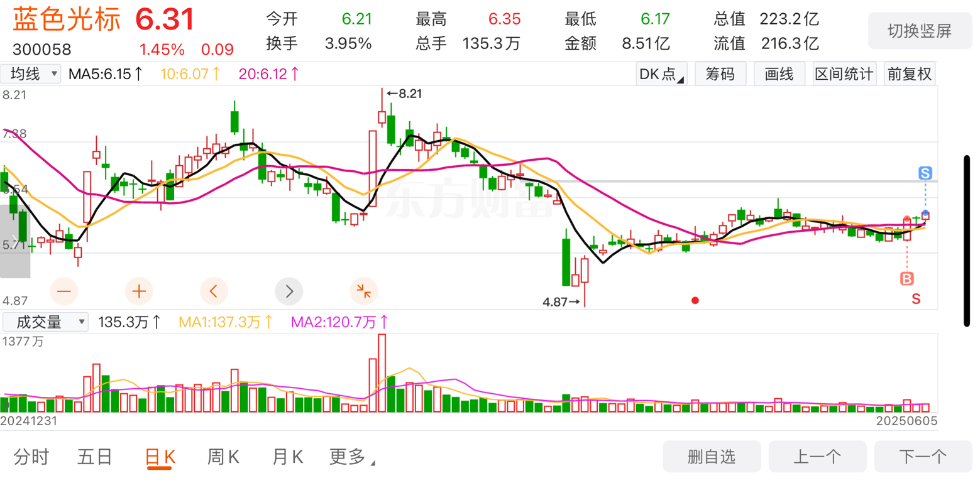Click the 20:6.12 moving average label
The height and width of the screenshot is (483, 980).
(x=270, y=74)
